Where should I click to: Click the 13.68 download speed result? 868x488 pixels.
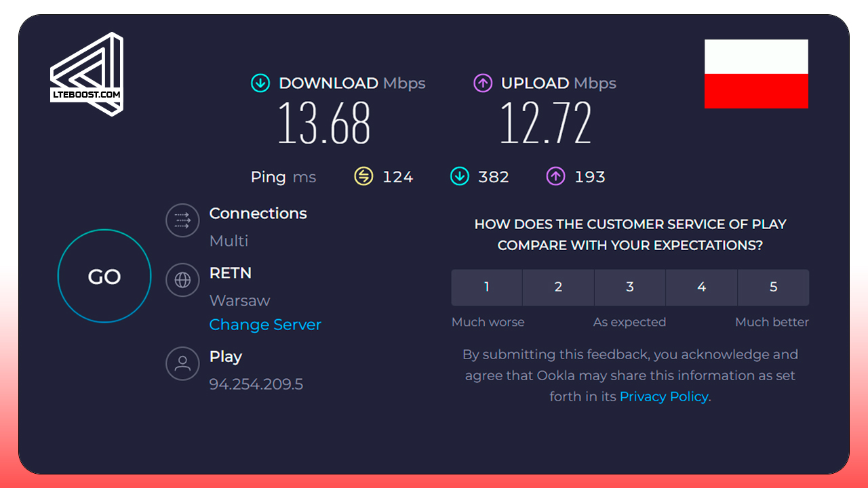tap(324, 123)
